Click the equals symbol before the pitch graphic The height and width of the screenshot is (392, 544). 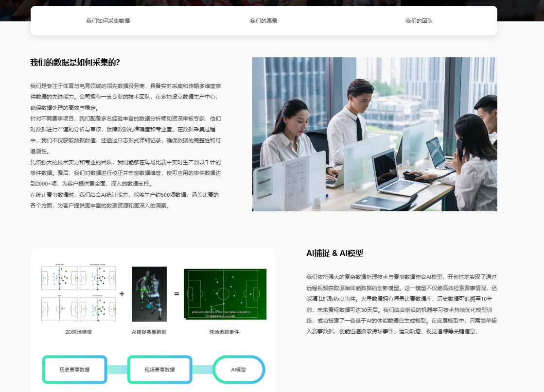click(176, 294)
